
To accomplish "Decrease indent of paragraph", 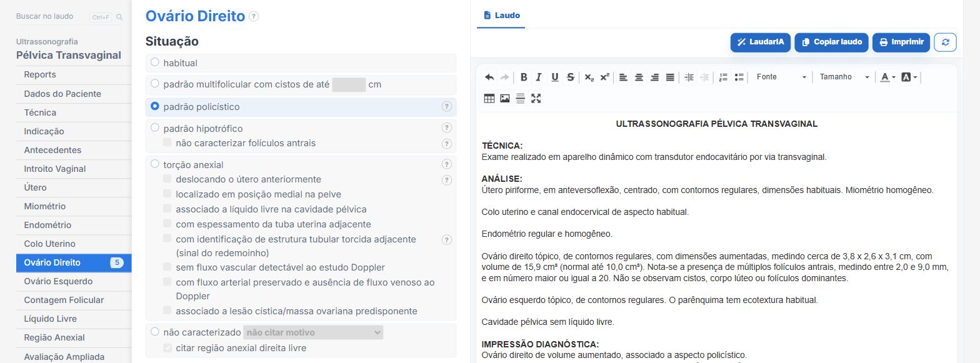I will pos(704,77).
